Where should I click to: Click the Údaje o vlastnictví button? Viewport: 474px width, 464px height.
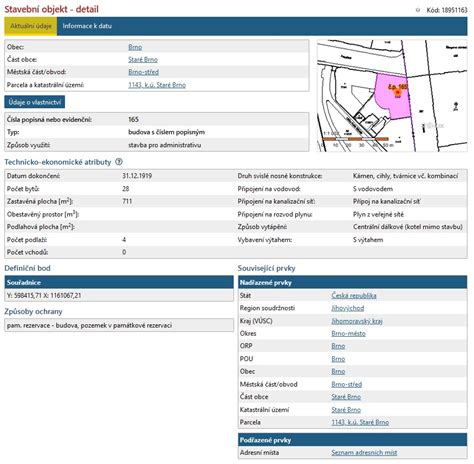(35, 102)
